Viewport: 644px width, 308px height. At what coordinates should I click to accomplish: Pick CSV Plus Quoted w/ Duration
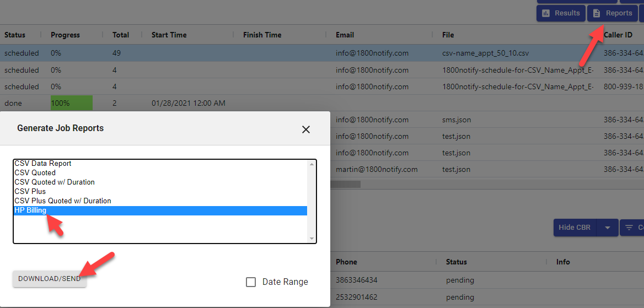[x=63, y=201]
